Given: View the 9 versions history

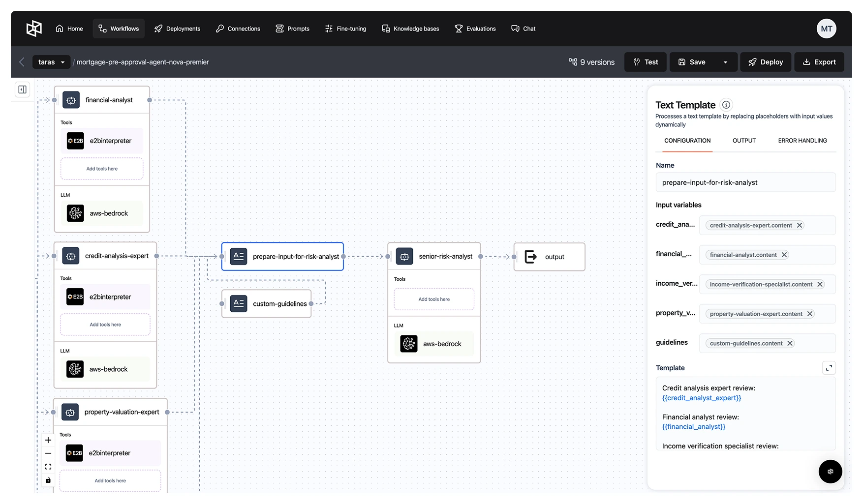Looking at the screenshot, I should 592,62.
